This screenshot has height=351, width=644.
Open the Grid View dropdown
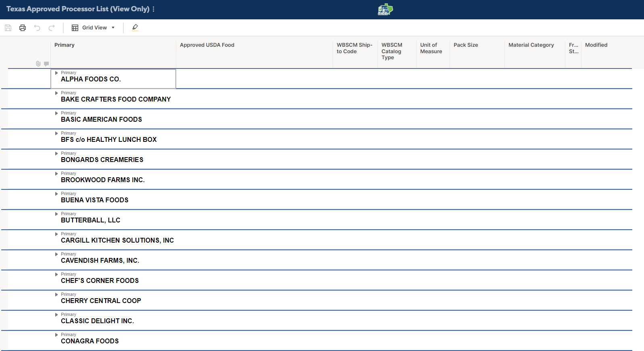point(94,28)
